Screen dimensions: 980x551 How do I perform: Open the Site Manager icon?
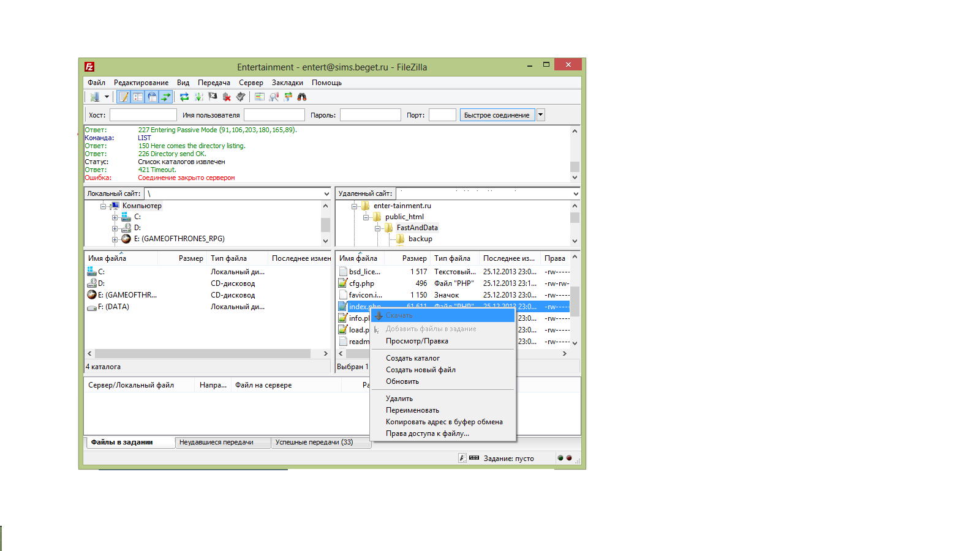click(95, 97)
